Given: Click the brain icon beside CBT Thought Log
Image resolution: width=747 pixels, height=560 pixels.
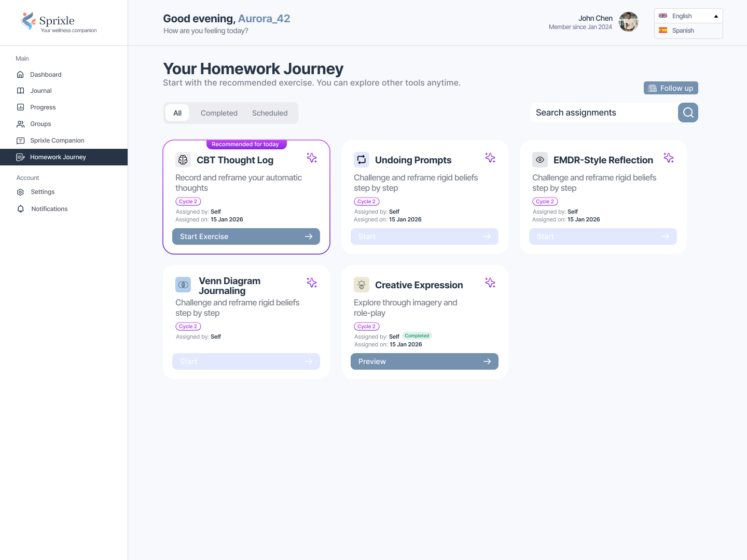Looking at the screenshot, I should [x=183, y=160].
